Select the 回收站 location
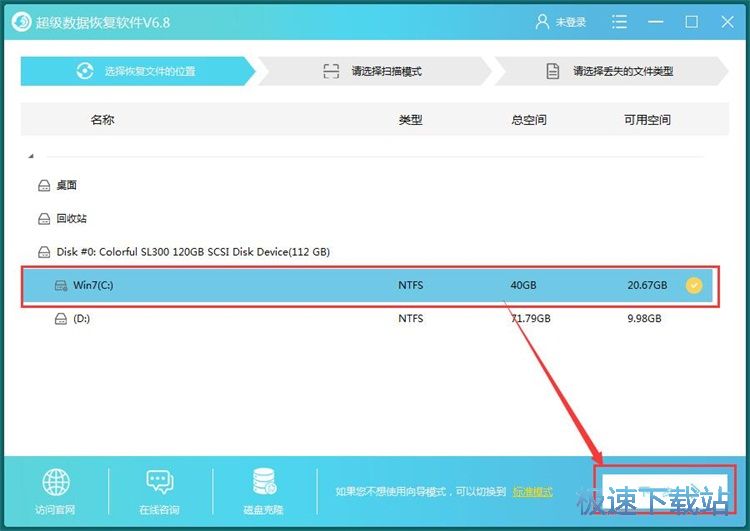The image size is (750, 531). [x=71, y=219]
